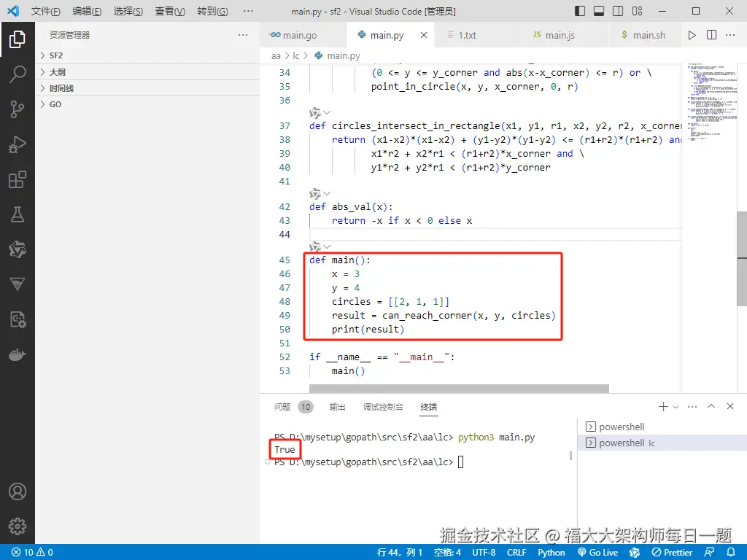Switch to 1.txt tab
The width and height of the screenshot is (747, 560).
(479, 35)
